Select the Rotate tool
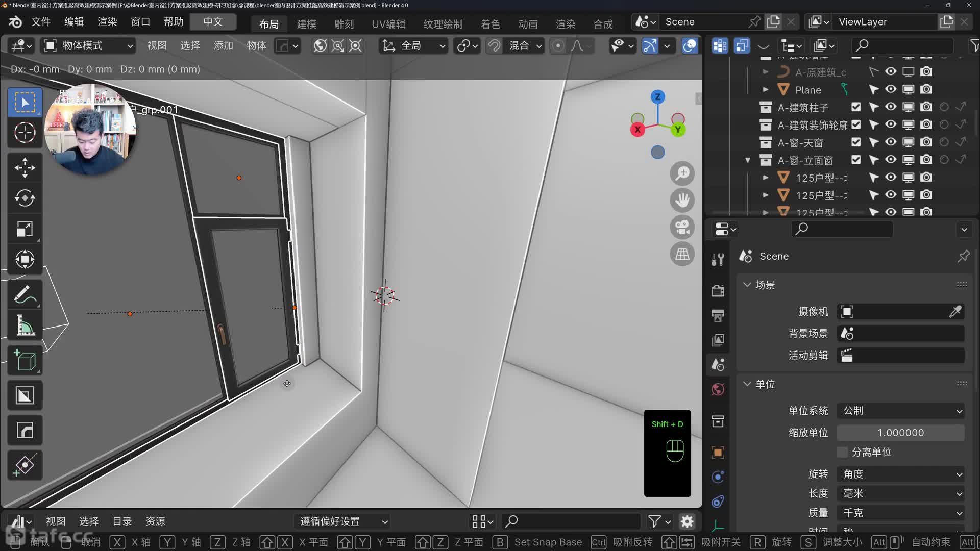The image size is (980, 551). (24, 198)
